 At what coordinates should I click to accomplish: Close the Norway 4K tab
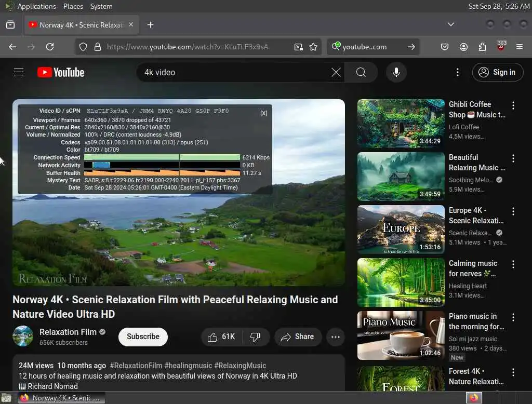131,25
